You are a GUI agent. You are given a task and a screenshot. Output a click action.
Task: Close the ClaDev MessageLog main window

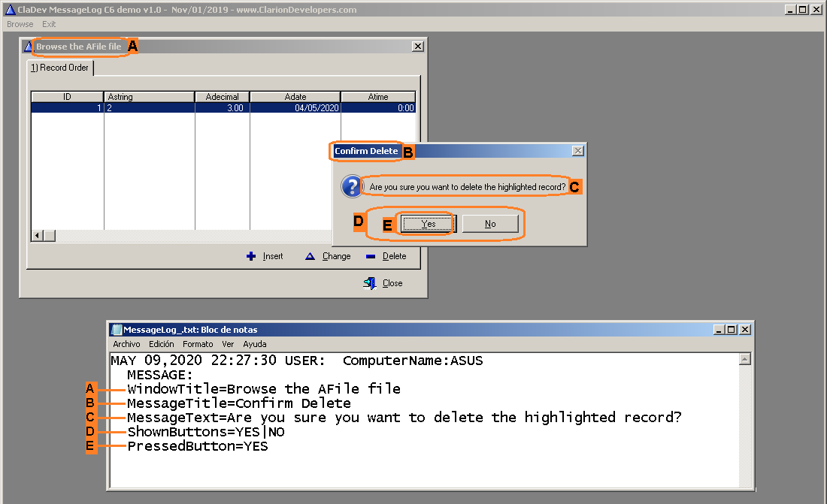click(x=816, y=10)
